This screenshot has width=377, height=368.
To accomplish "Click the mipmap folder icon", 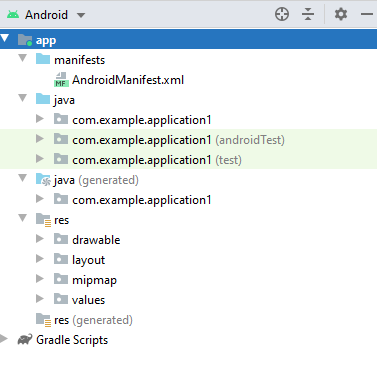I will pyautogui.click(x=61, y=279).
